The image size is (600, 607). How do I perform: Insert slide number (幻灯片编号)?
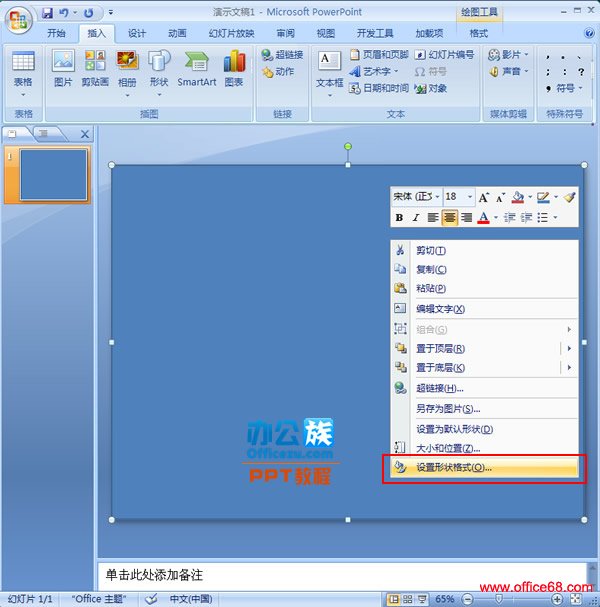point(444,55)
